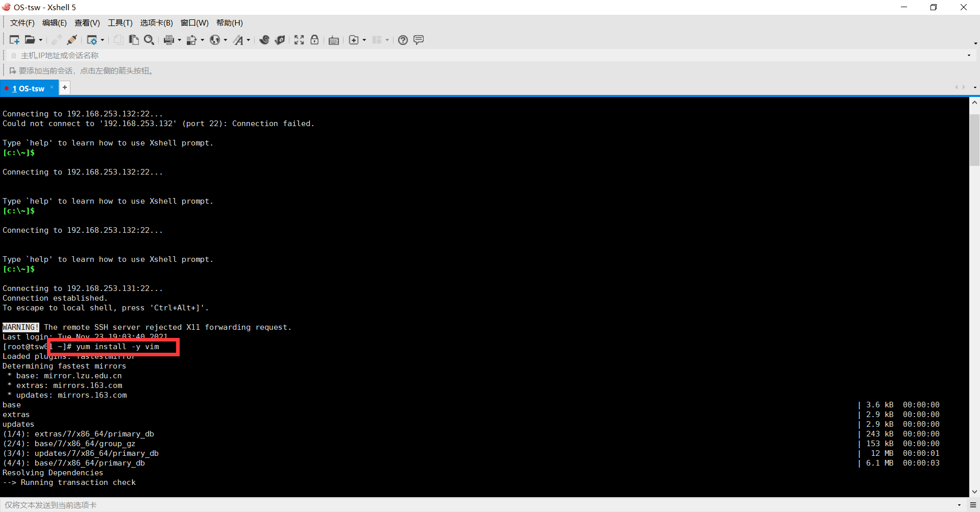Show next tab with right arrow
The height and width of the screenshot is (512, 980).
964,87
